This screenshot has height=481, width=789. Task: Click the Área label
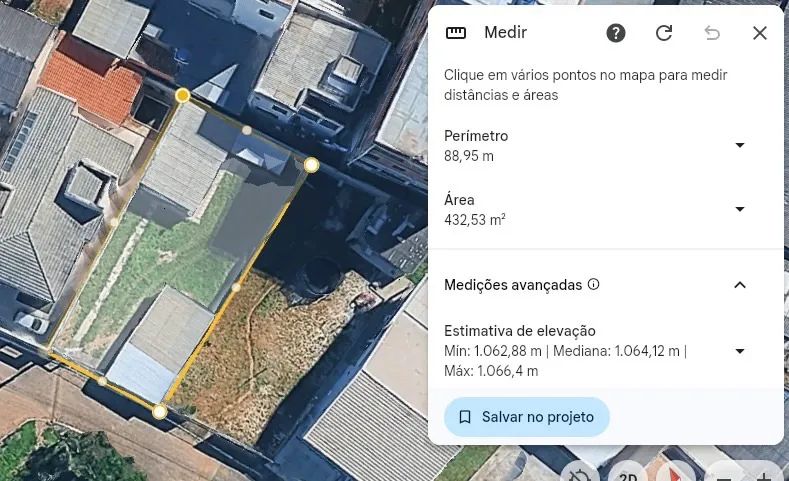point(459,200)
